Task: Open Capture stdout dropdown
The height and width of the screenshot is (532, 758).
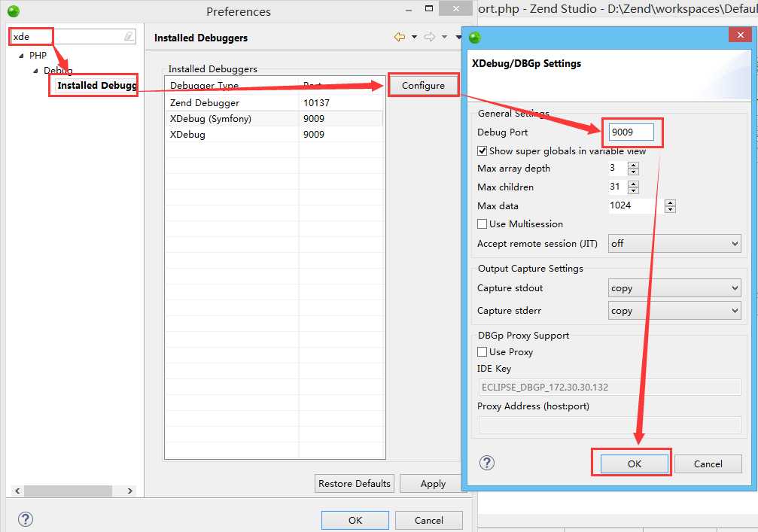Action: coord(674,288)
